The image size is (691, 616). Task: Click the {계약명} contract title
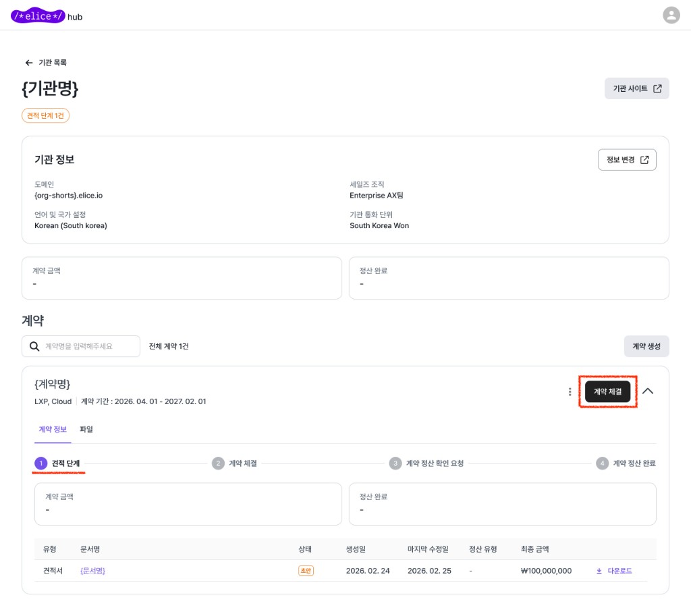[52, 384]
